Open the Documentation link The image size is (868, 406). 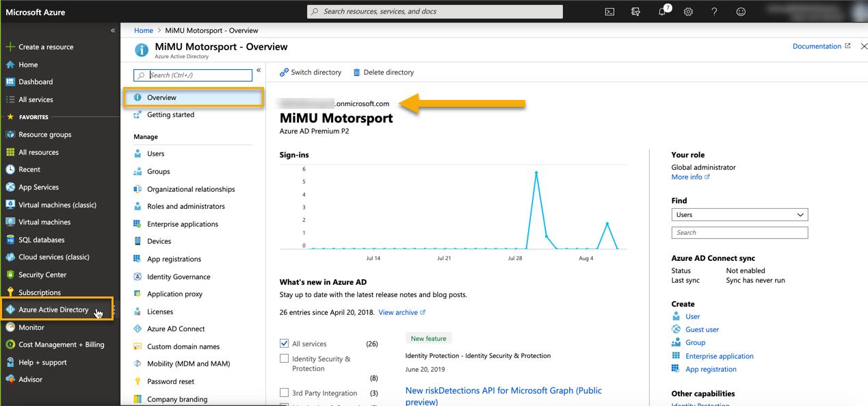pos(817,47)
